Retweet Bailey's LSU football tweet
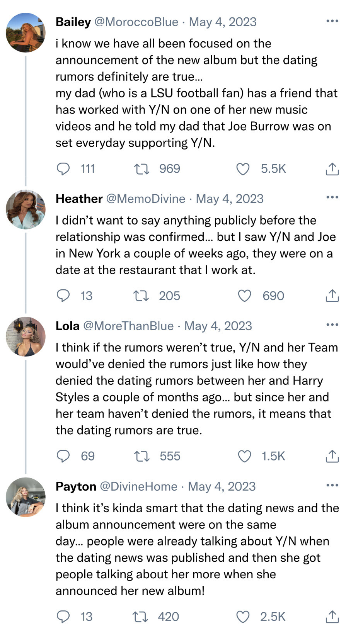Screen dimensions: 346x644 pos(141,169)
